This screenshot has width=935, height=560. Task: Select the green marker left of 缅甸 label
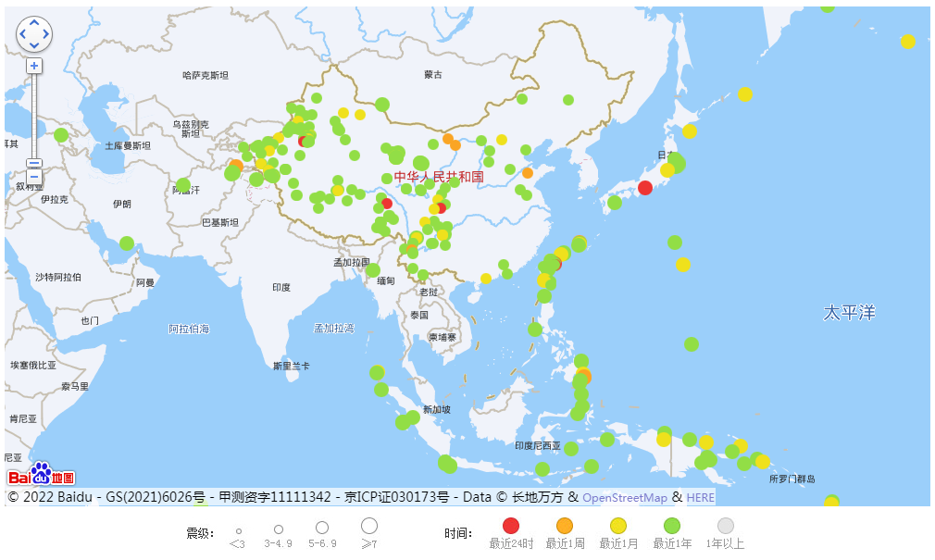click(x=373, y=270)
